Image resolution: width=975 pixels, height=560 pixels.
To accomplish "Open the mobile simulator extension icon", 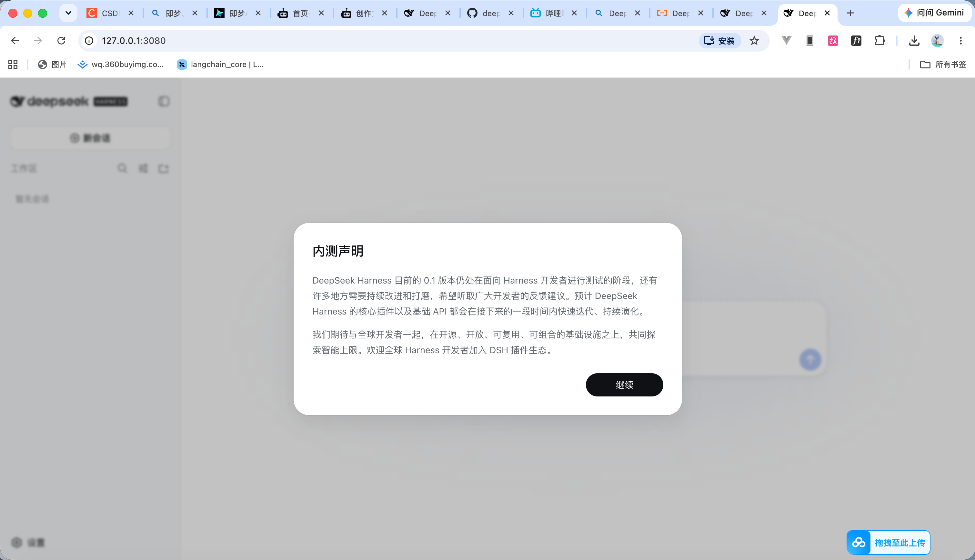I will pyautogui.click(x=809, y=41).
